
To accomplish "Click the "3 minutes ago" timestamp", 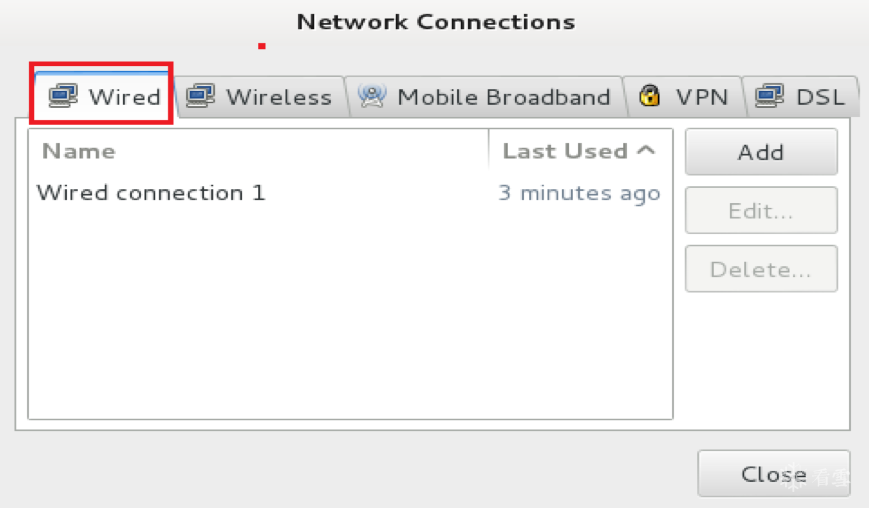I will pyautogui.click(x=579, y=193).
